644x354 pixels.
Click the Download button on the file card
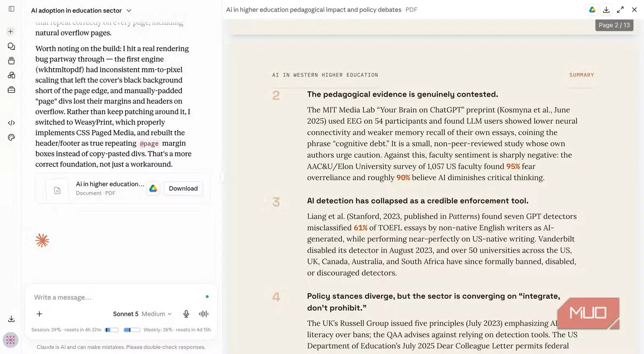(x=183, y=188)
